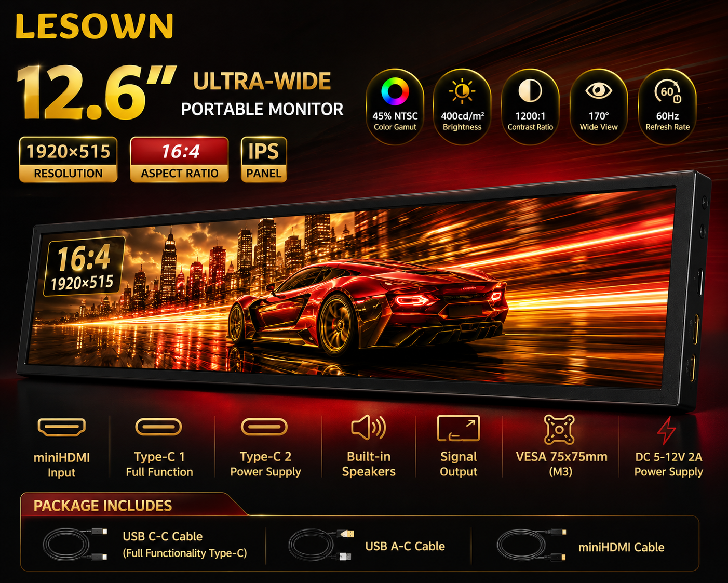Click the Type-C 2 port icon
The image size is (728, 583).
click(264, 427)
